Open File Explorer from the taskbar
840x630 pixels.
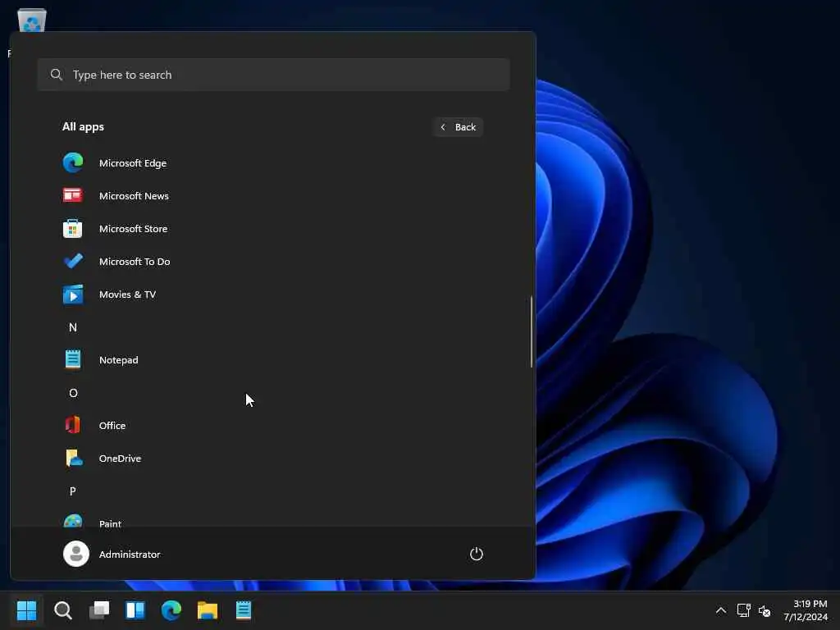[x=208, y=610]
